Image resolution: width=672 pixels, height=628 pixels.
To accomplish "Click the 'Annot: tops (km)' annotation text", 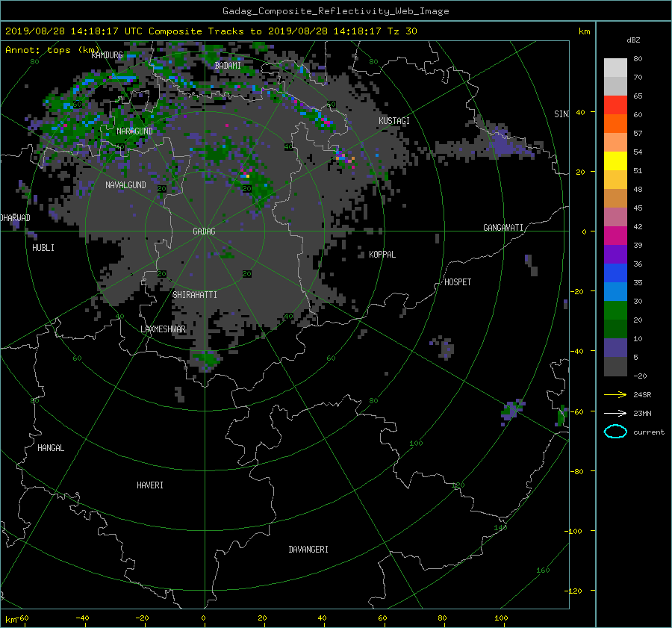I will pyautogui.click(x=52, y=50).
